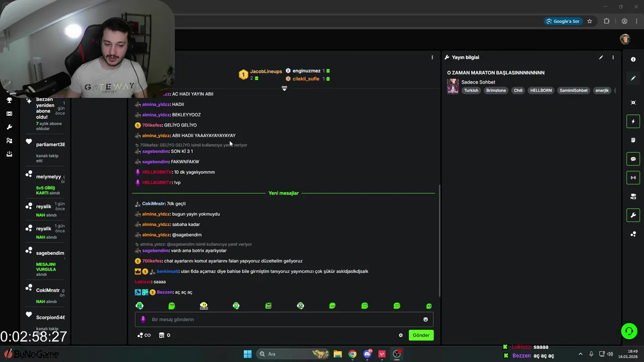Select the HELLBORN tag
644x362 pixels.
541,90
